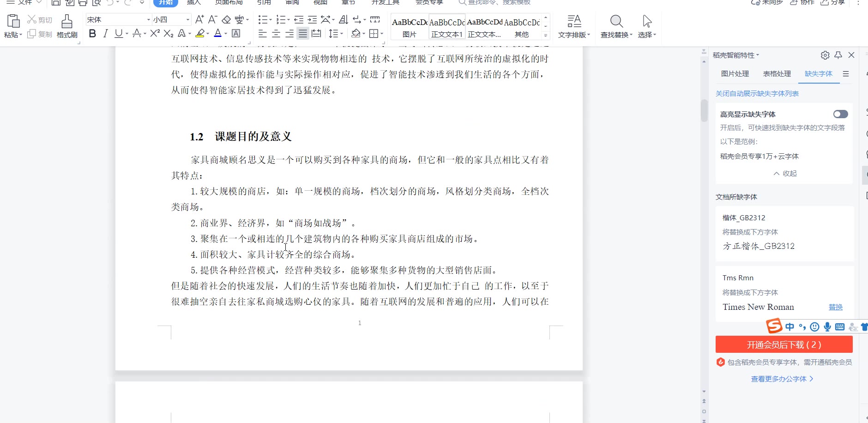Select the 其他 style in the gallery
Image resolution: width=868 pixels, height=423 pixels.
[522, 27]
